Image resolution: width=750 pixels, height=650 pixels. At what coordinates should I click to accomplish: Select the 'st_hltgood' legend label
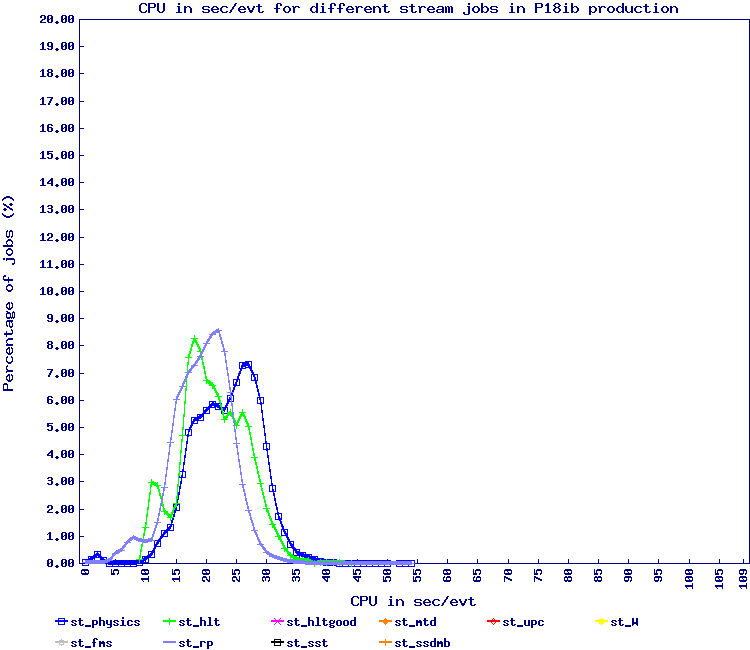click(x=321, y=622)
